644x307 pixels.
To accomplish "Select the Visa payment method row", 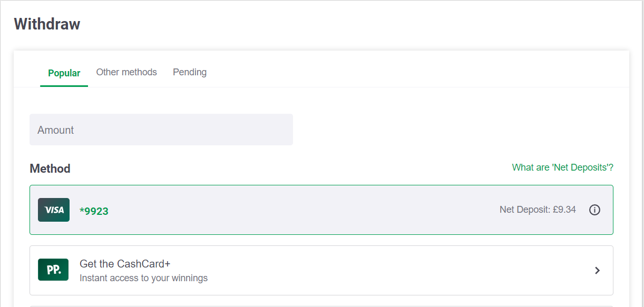I will click(x=321, y=210).
